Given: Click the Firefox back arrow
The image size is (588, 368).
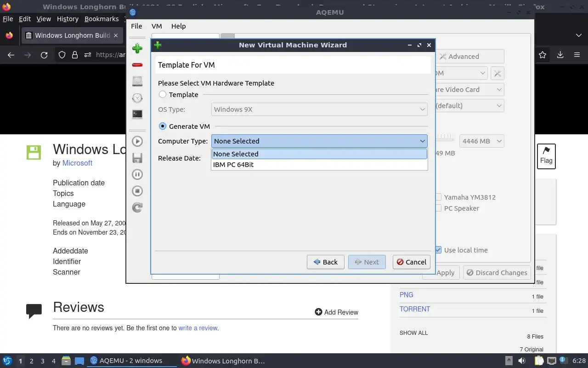Looking at the screenshot, I should (11, 55).
